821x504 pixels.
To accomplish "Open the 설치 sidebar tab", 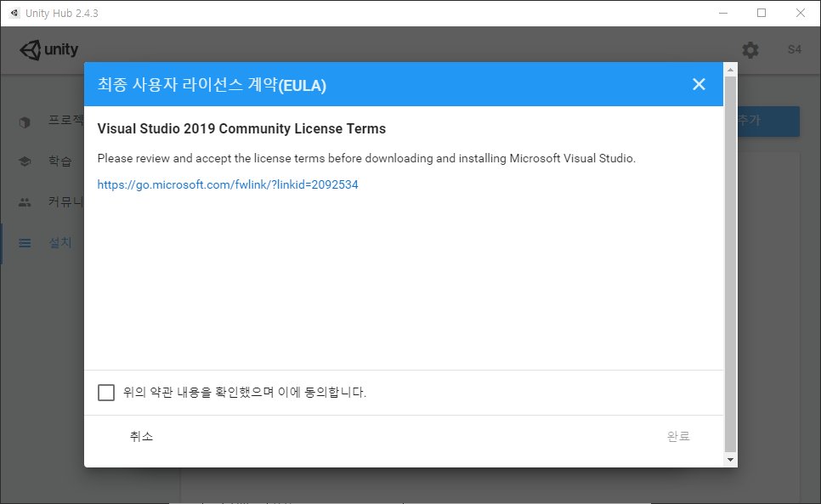I will pyautogui.click(x=59, y=243).
